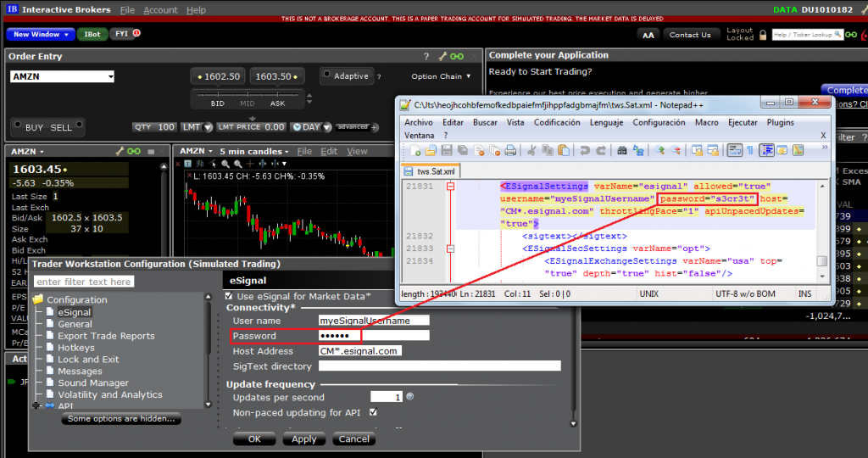The height and width of the screenshot is (458, 868).
Task: Open Order Entry wrench configure icon
Action: point(442,56)
